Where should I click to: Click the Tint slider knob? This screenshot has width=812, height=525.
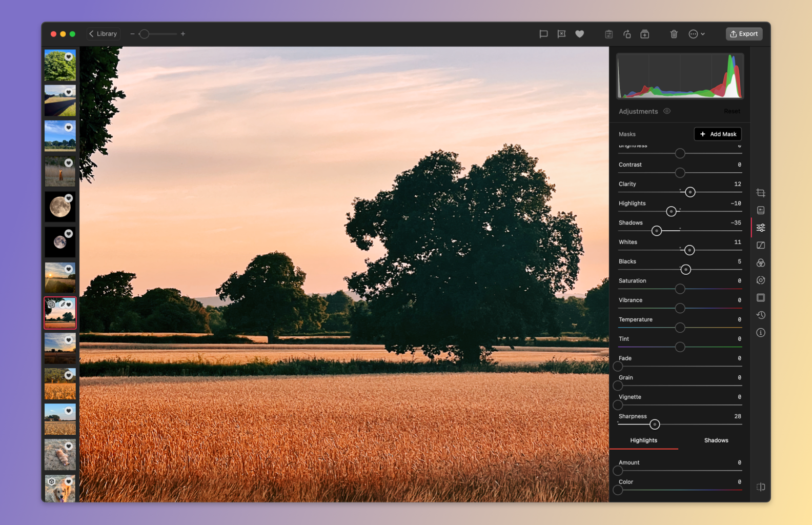coord(680,347)
